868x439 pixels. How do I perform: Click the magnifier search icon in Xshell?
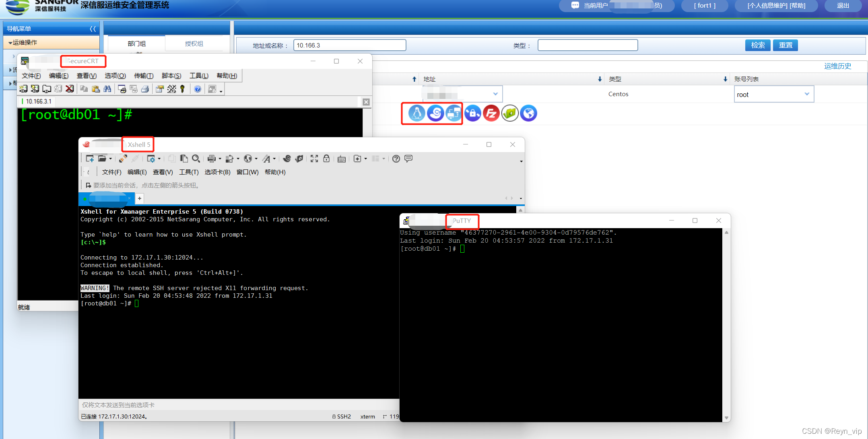pos(196,159)
